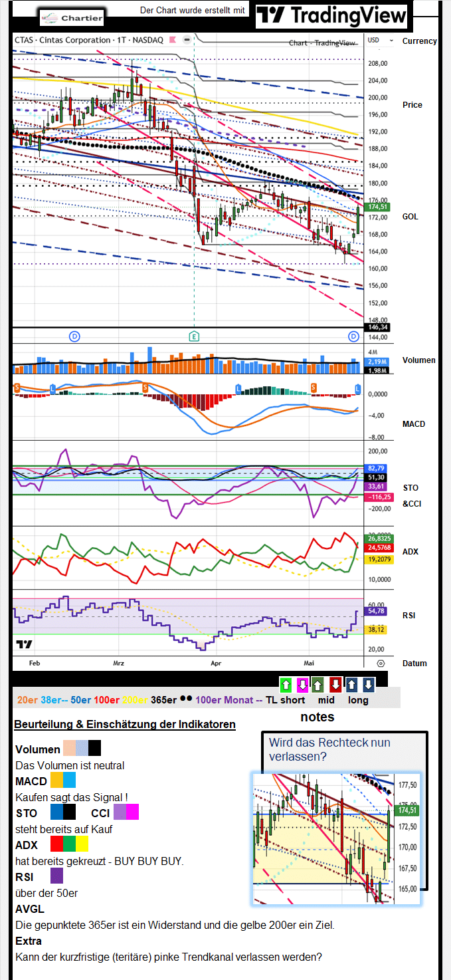Click the Chart - TradingView label
The width and height of the screenshot is (451, 980).
pos(322,43)
